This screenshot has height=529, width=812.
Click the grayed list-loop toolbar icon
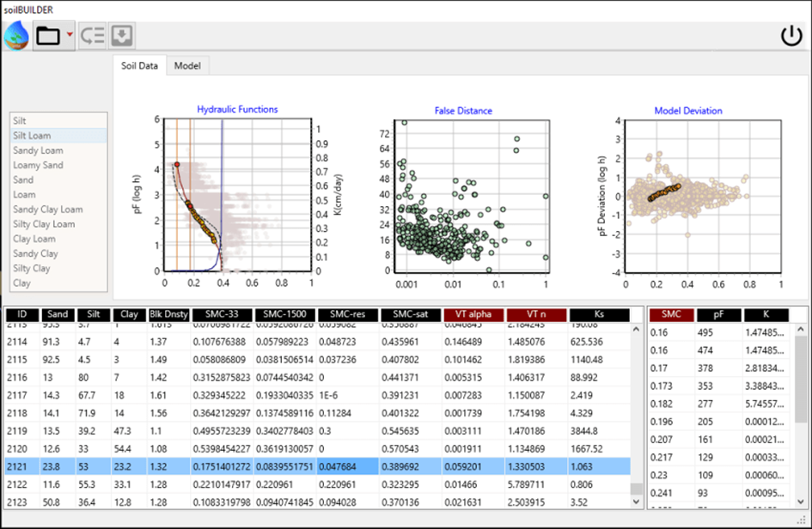click(x=92, y=36)
